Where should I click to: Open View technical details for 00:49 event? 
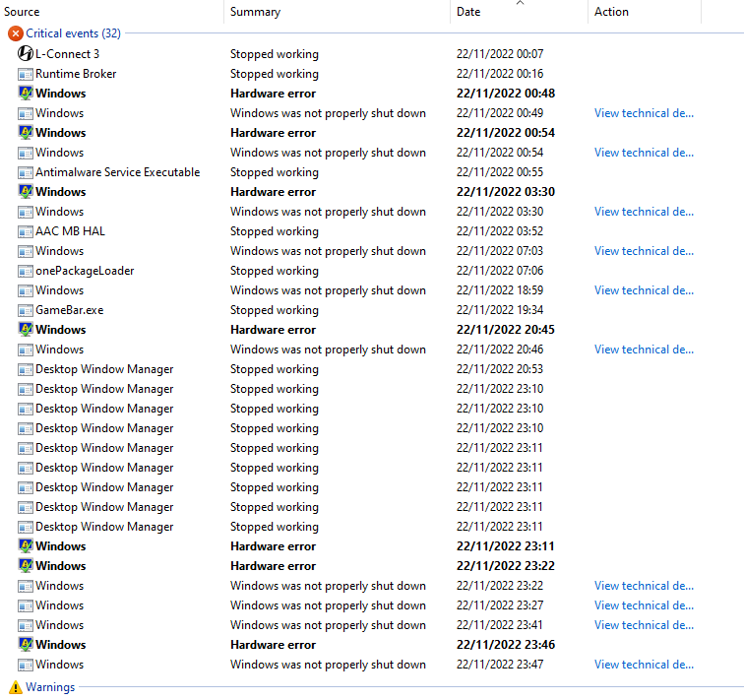click(644, 113)
